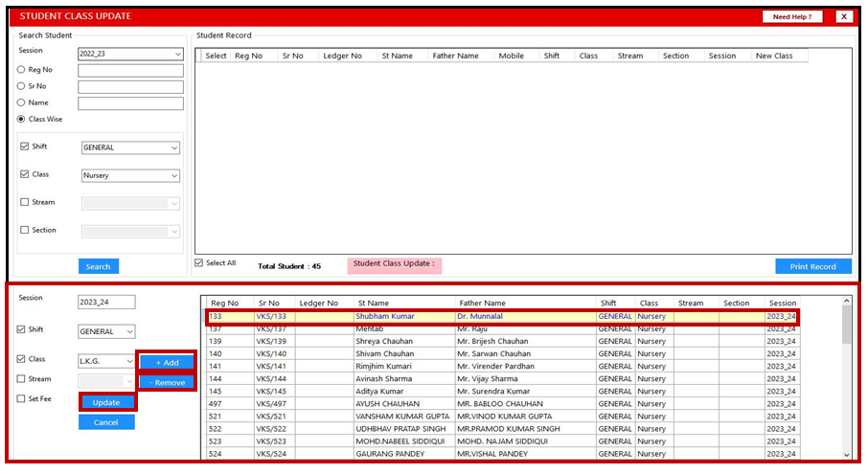Click the Select column header in Student Record
Image resolution: width=868 pixels, height=474 pixels.
coord(216,56)
